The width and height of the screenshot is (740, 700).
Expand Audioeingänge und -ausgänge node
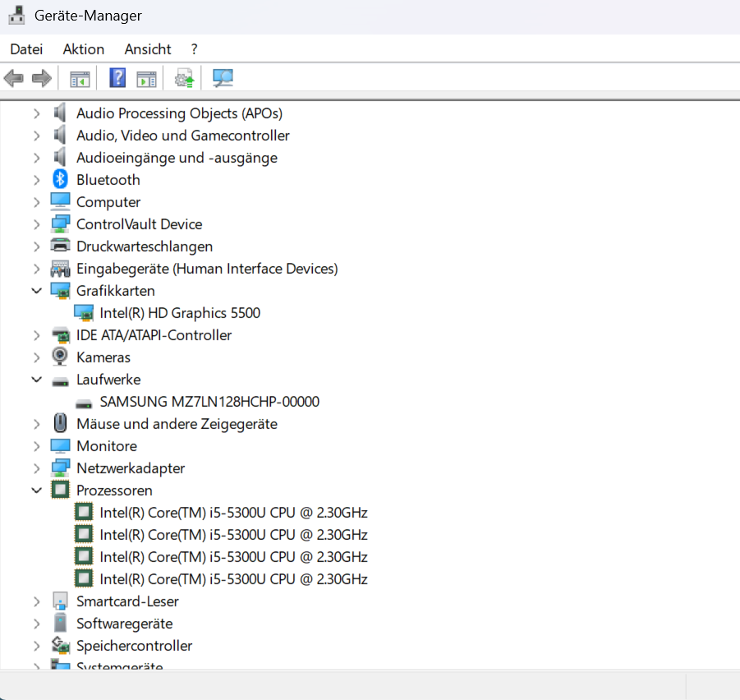pos(37,158)
